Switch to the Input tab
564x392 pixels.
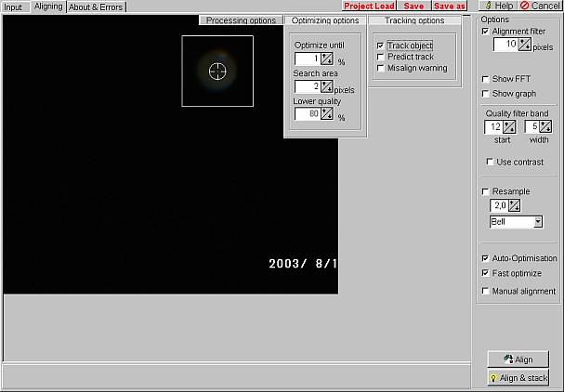point(14,7)
